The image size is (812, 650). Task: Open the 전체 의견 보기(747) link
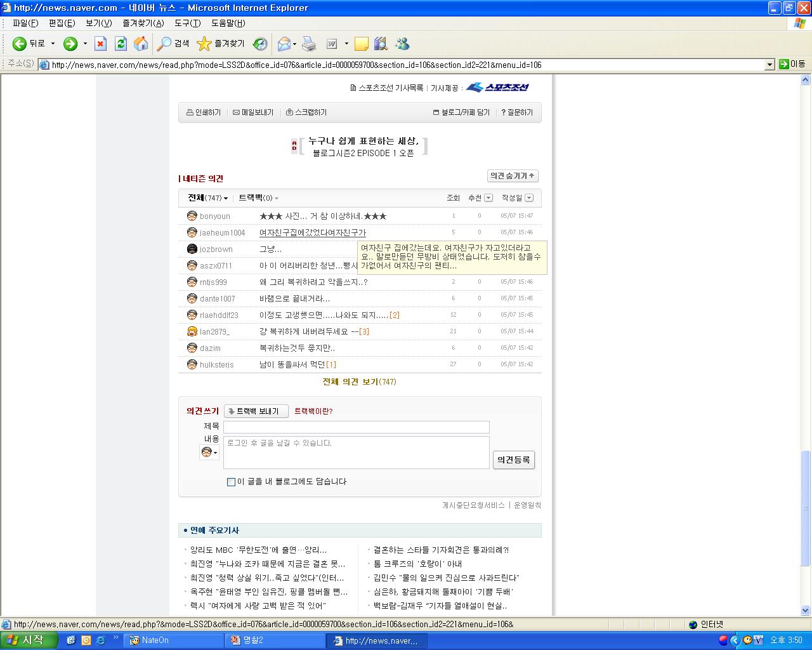pyautogui.click(x=359, y=381)
